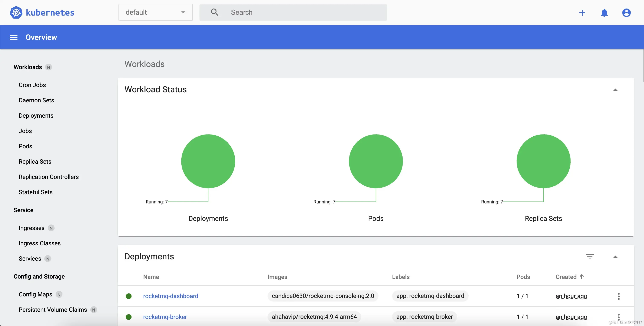Open Deployments in the sidebar
The height and width of the screenshot is (326, 644).
pyautogui.click(x=36, y=116)
